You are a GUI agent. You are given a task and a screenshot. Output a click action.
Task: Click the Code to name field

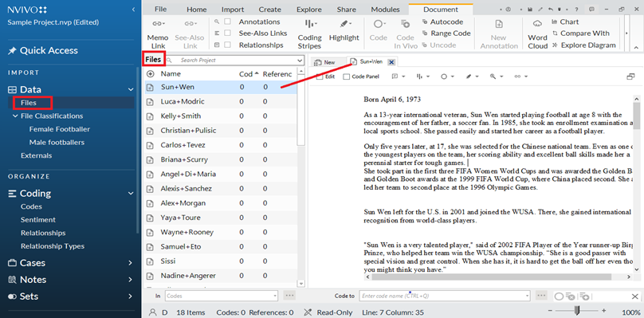coord(445,296)
